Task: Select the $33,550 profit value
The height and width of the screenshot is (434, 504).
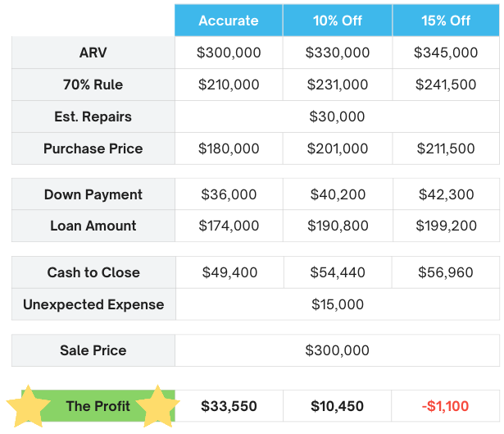Action: tap(229, 406)
